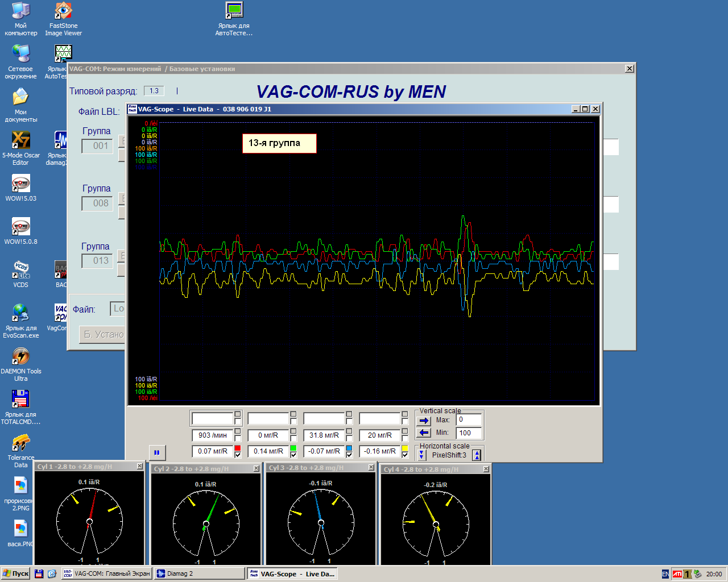The height and width of the screenshot is (582, 728).
Task: Increase PixelShift with the up arrows button
Action: tap(477, 455)
